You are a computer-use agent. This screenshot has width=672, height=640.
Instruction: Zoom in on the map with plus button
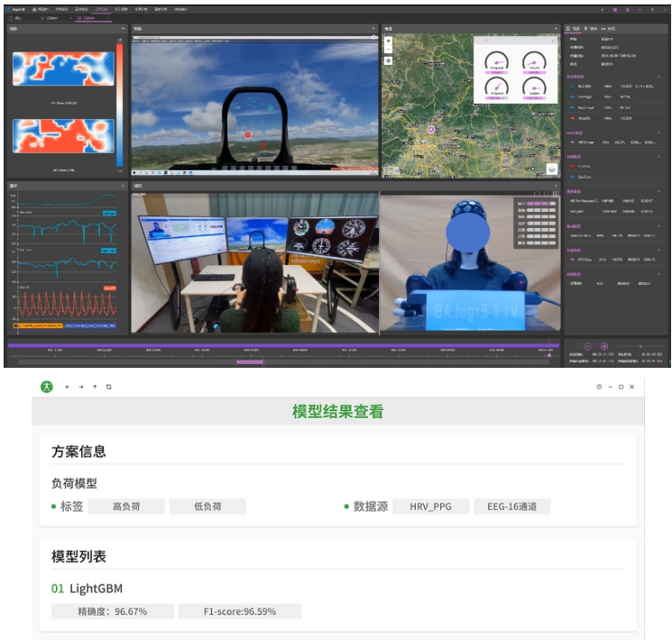tap(388, 41)
